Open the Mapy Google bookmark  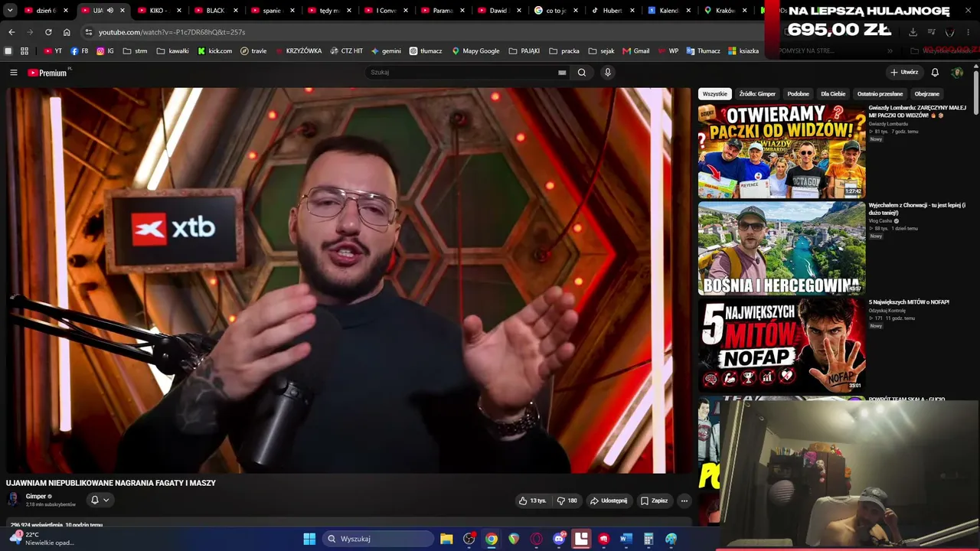(475, 51)
